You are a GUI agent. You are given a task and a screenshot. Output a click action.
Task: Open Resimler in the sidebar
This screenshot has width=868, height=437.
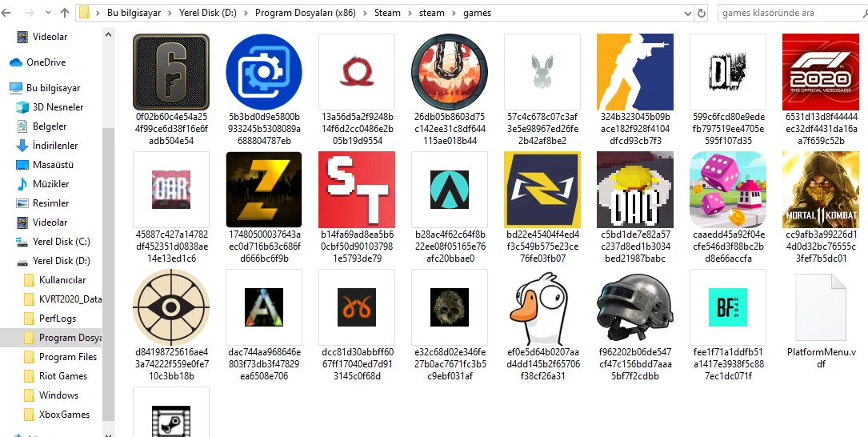click(50, 202)
